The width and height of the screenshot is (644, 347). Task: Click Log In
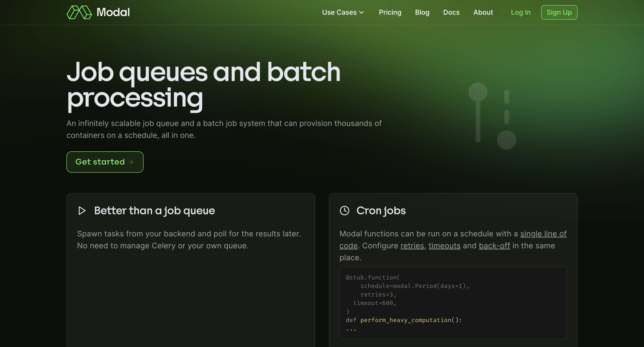coord(520,12)
